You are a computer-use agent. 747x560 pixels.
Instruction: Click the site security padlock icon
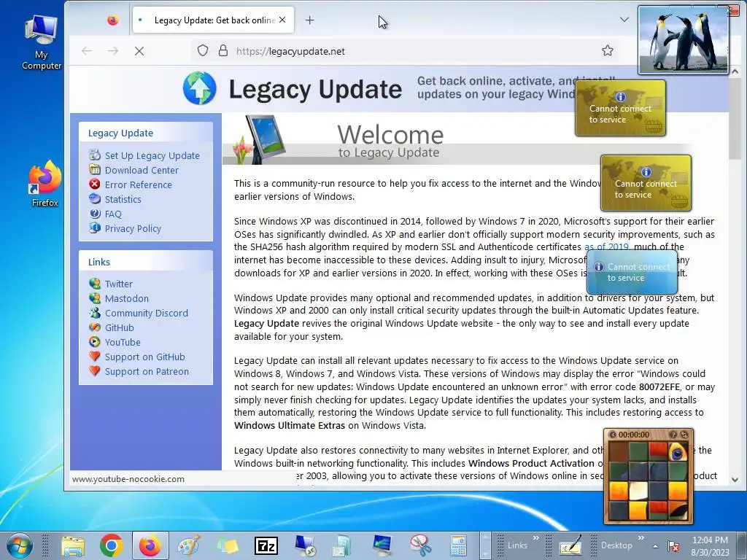point(223,51)
